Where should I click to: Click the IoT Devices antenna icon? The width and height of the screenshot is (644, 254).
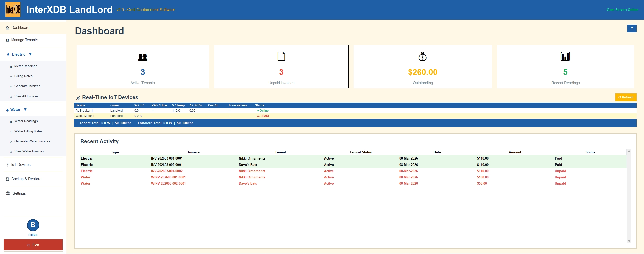pos(7,165)
